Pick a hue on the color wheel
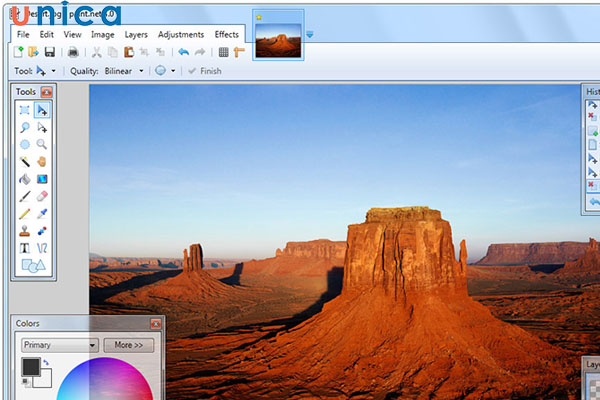This screenshot has height=400, width=600. [x=104, y=379]
